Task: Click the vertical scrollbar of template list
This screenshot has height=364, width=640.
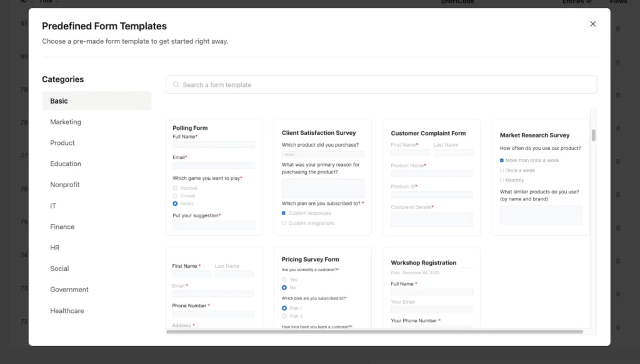Action: pyautogui.click(x=594, y=135)
